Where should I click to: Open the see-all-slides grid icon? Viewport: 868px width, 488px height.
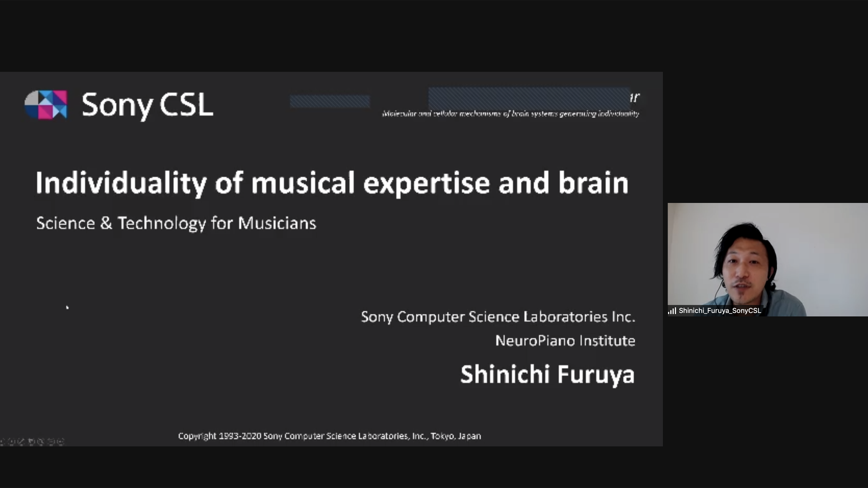click(31, 441)
